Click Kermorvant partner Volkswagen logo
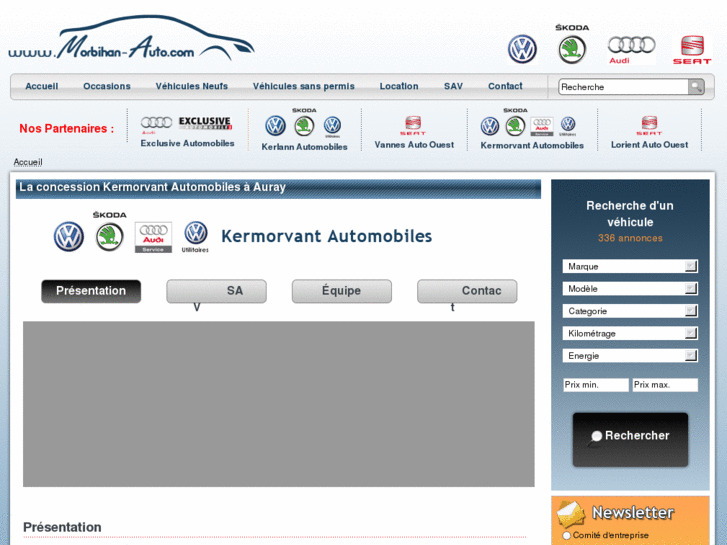Viewport: 727px width, 545px height. point(490,126)
